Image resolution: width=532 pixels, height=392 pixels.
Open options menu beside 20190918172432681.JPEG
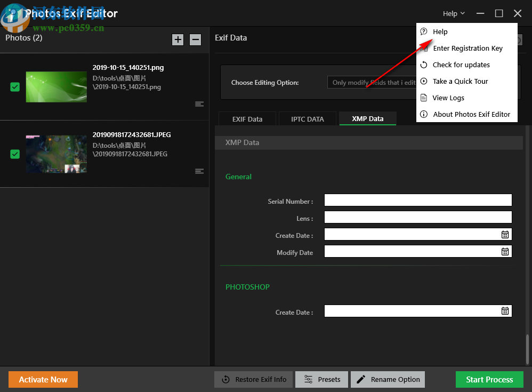click(199, 171)
